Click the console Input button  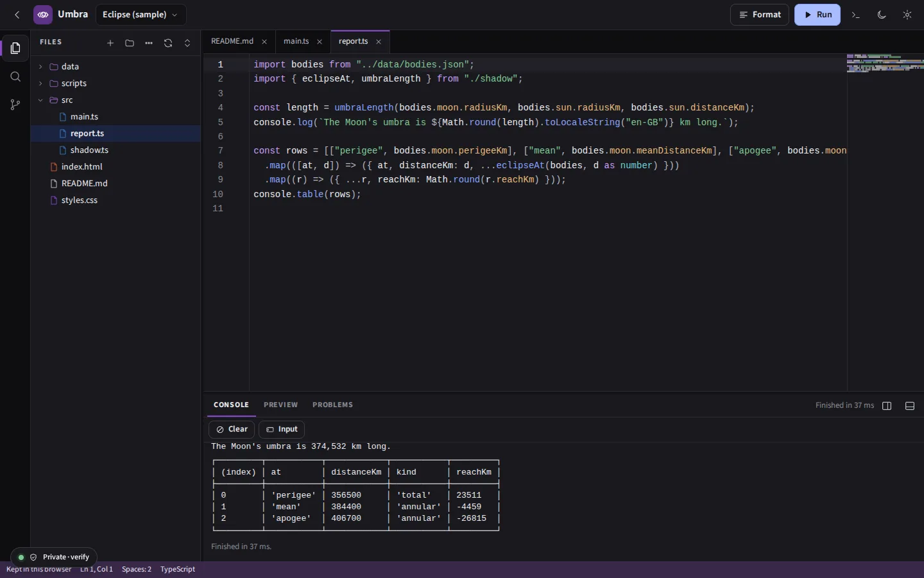click(x=282, y=429)
